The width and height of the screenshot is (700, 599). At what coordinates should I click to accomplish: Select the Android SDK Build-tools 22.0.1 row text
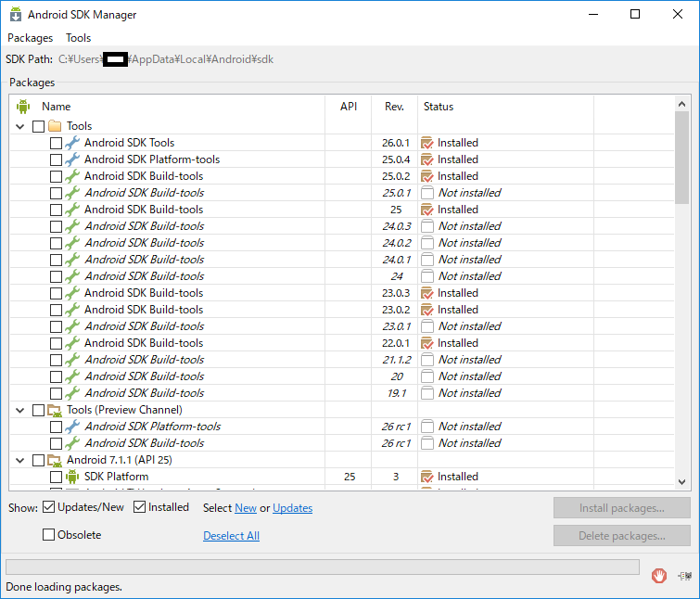(144, 343)
